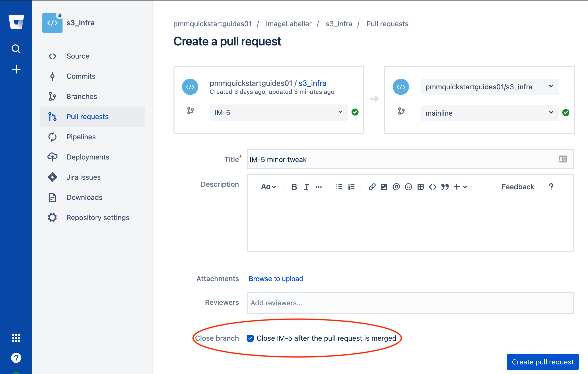The height and width of the screenshot is (374, 588).
Task: Check the source branch green status indicator
Action: (355, 112)
